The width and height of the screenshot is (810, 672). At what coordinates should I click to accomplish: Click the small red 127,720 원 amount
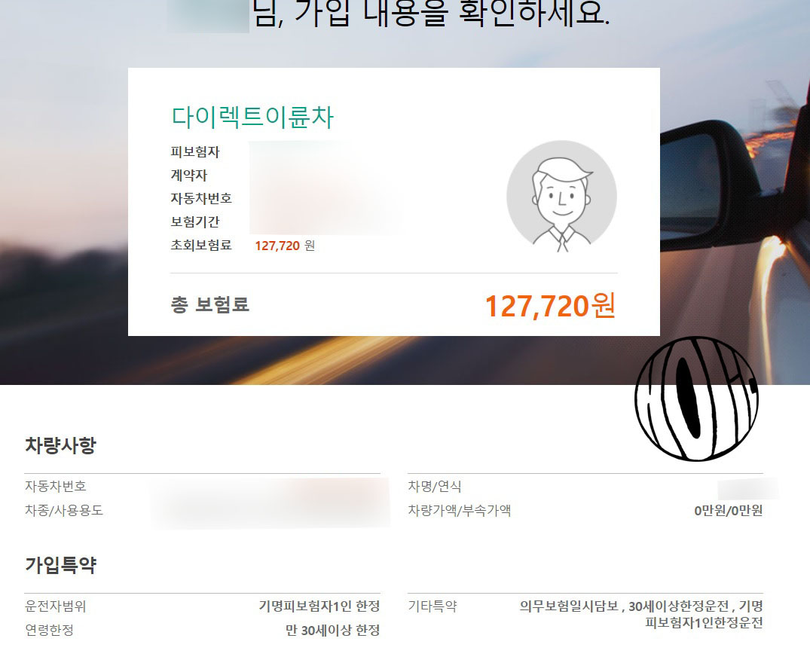pos(285,246)
